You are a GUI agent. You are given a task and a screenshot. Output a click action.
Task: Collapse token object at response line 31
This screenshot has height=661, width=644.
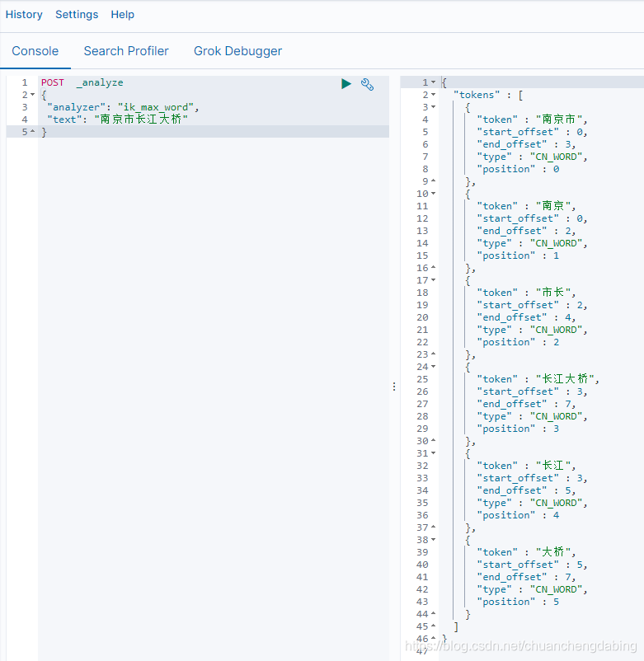(433, 453)
